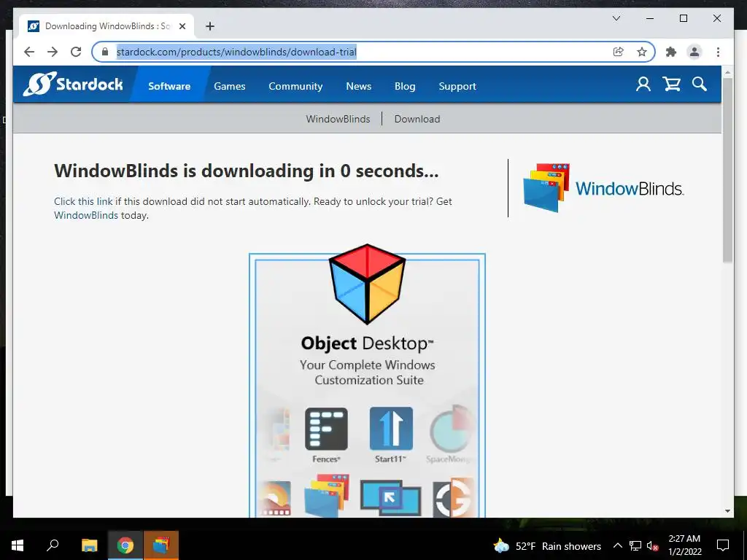
Task: Click the lock icon in address bar
Action: [105, 52]
